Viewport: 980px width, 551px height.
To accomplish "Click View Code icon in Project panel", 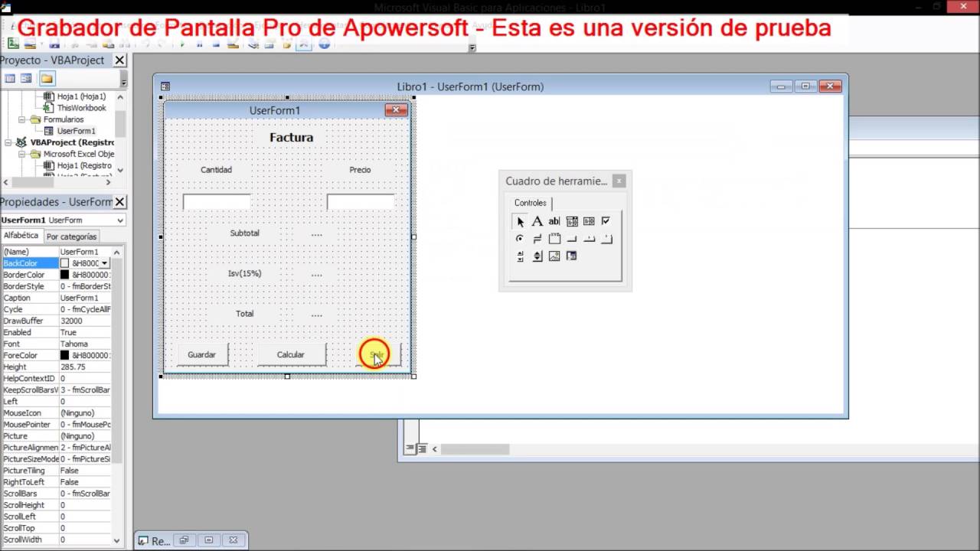I will [x=10, y=78].
